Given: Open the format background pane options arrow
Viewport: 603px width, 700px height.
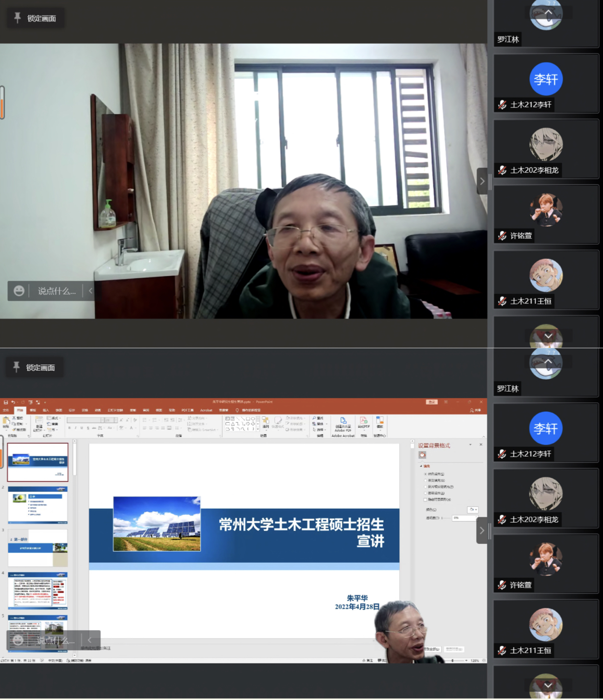Looking at the screenshot, I should click(470, 445).
